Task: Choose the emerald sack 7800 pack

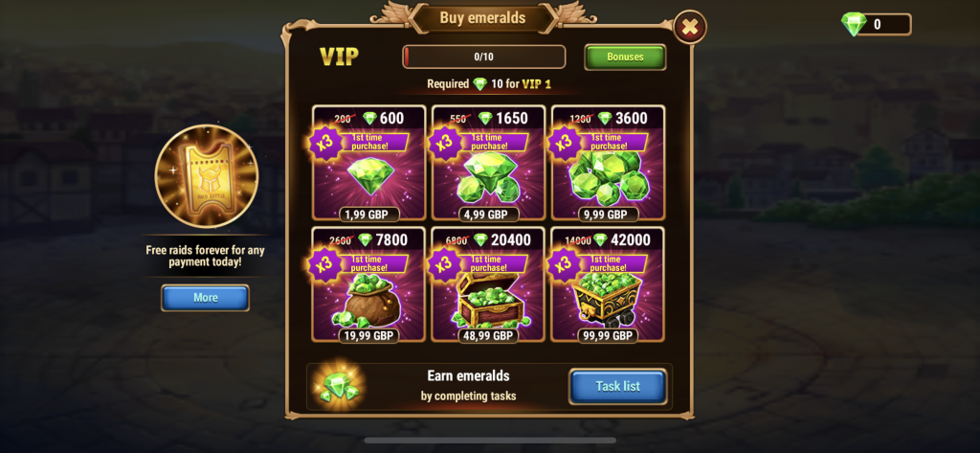Action: coord(368,301)
